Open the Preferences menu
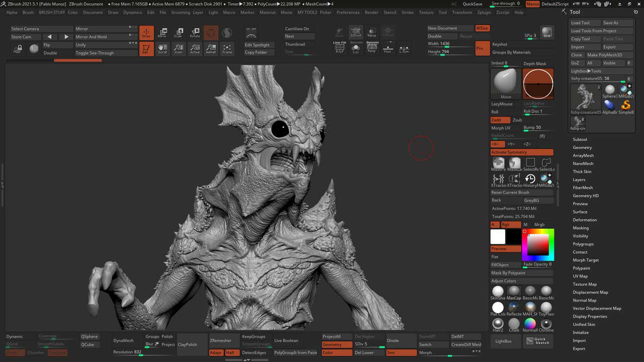 coord(348,12)
